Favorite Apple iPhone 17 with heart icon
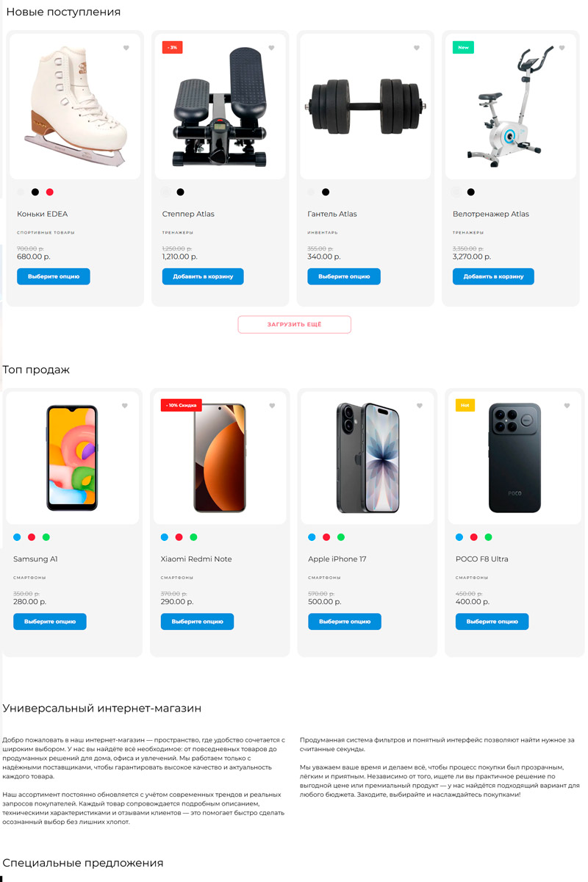Viewport: 588px width, 882px height. click(x=420, y=406)
